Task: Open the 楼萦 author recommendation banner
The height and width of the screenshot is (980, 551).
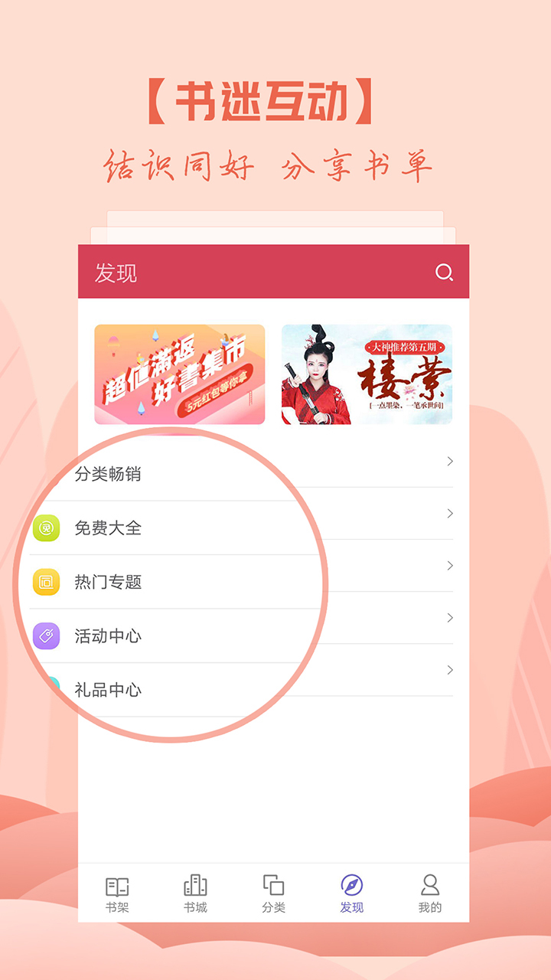Action: pos(367,374)
